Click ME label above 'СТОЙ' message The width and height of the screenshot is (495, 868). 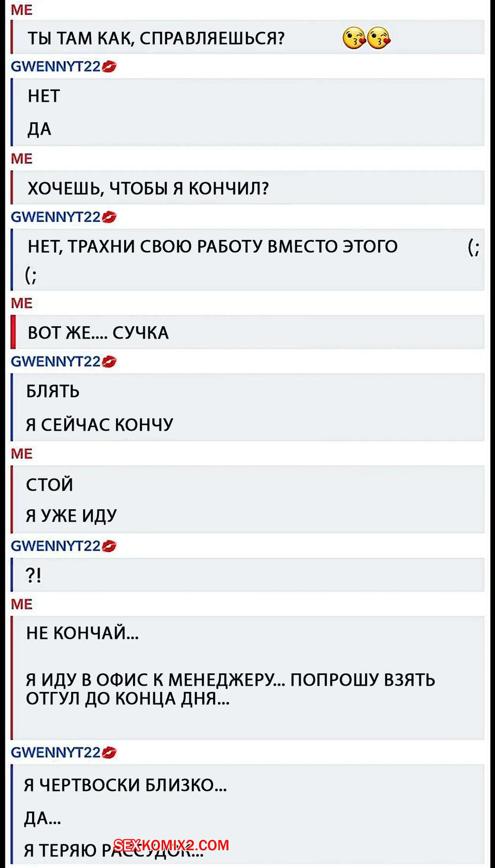[x=22, y=454]
